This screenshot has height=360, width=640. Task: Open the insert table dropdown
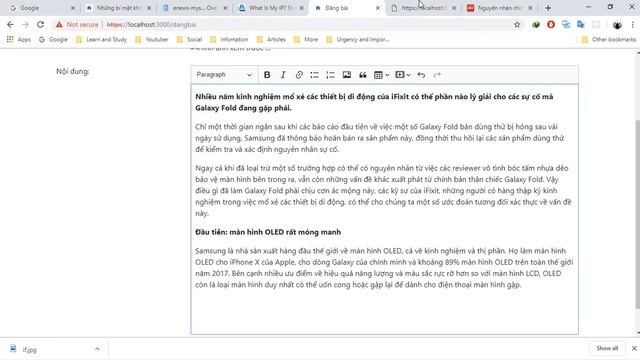pos(381,75)
